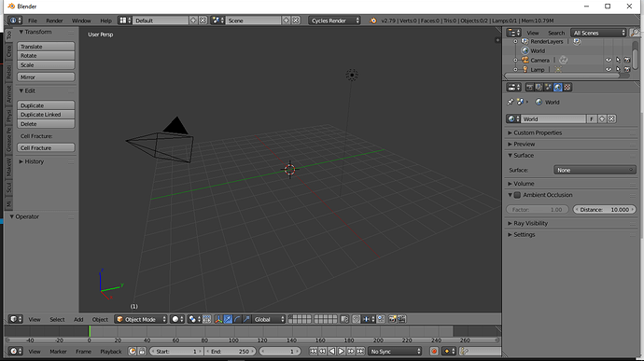
Task: Select the Render properties tab icon
Action: [x=530, y=87]
